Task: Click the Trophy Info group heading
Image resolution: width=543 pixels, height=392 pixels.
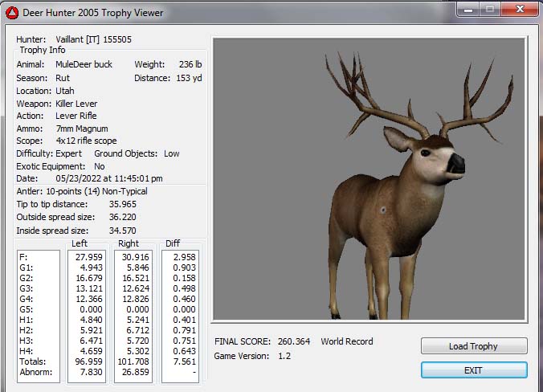Action: 43,50
